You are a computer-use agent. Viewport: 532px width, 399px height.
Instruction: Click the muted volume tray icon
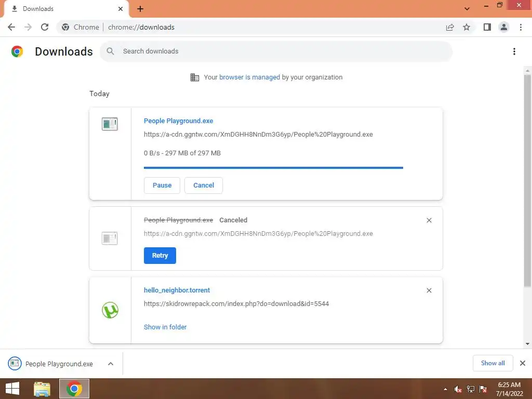[458, 389]
